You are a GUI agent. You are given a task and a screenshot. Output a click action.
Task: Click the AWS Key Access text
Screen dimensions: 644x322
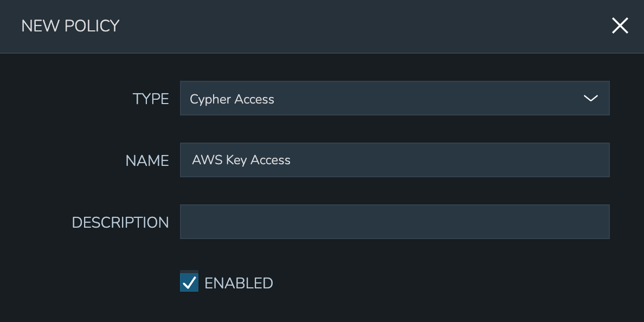click(241, 160)
